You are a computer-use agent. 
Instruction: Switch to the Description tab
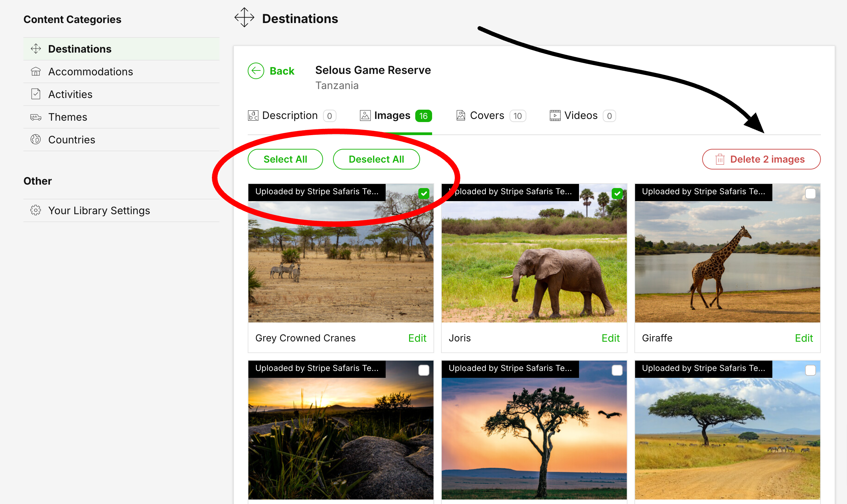pyautogui.click(x=290, y=116)
